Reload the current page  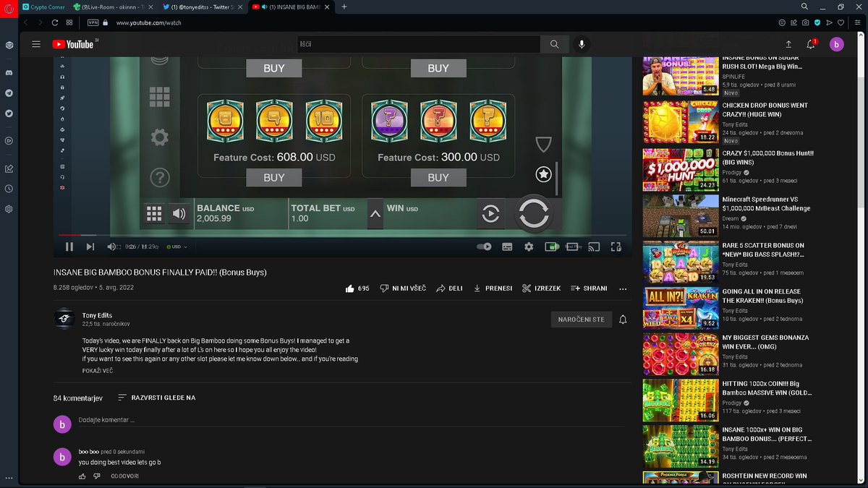56,22
